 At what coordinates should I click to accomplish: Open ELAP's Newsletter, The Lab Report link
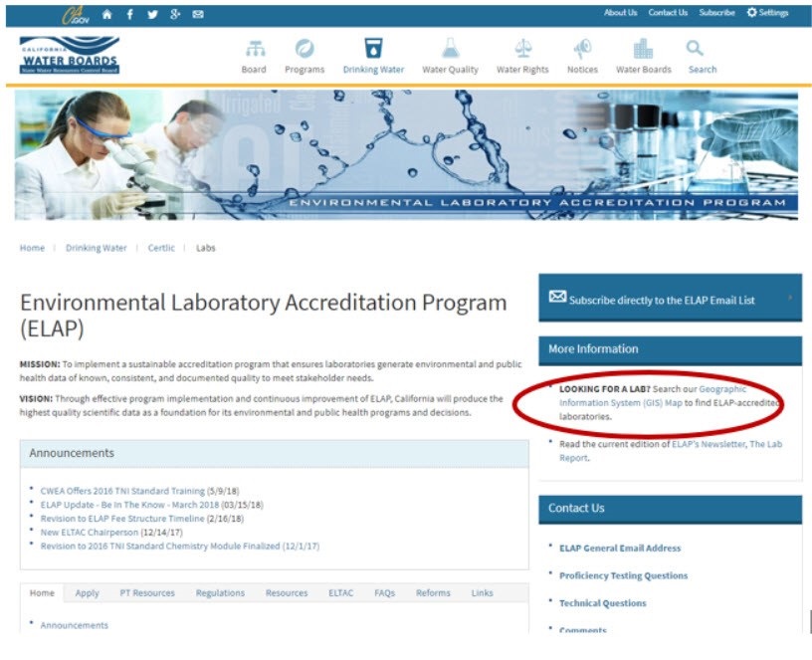(671, 451)
